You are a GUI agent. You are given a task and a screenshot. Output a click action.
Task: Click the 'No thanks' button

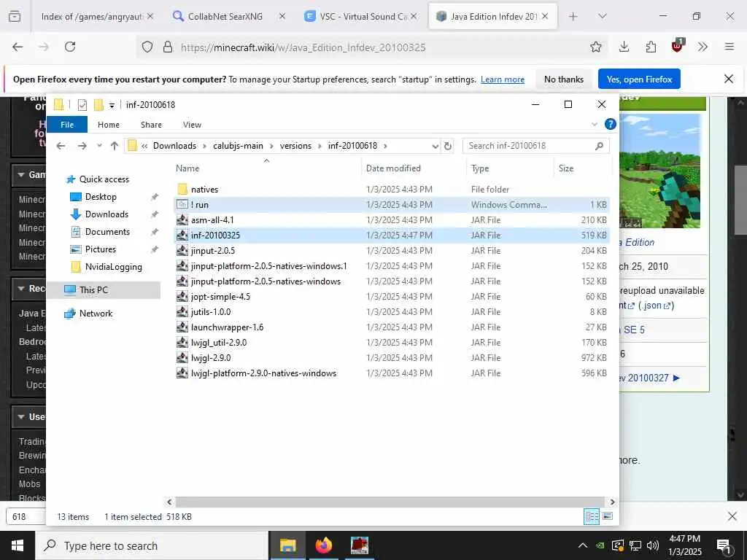point(564,79)
